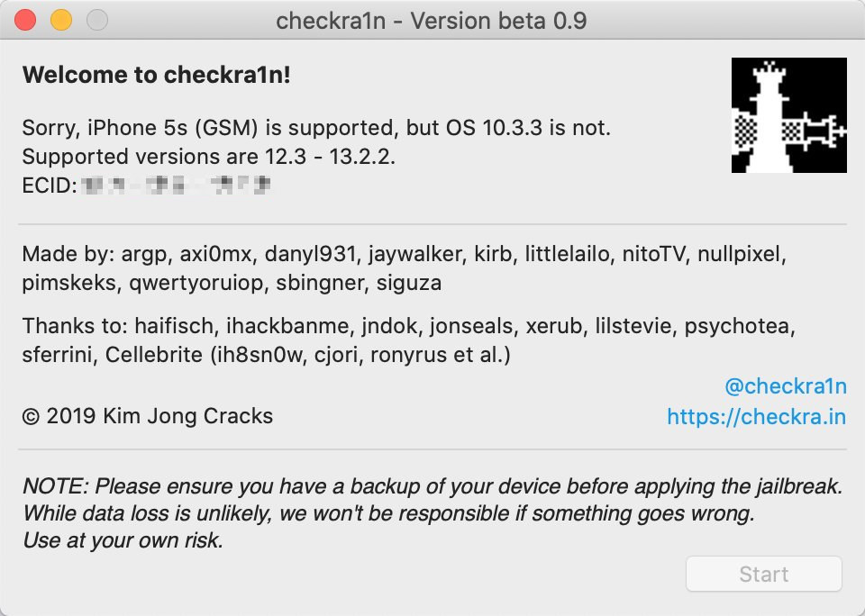This screenshot has width=865, height=616.
Task: Open the https://checkra.in website link
Action: 756,416
